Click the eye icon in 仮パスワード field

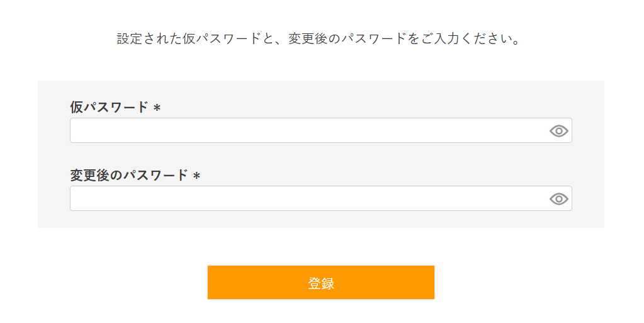pyautogui.click(x=558, y=131)
